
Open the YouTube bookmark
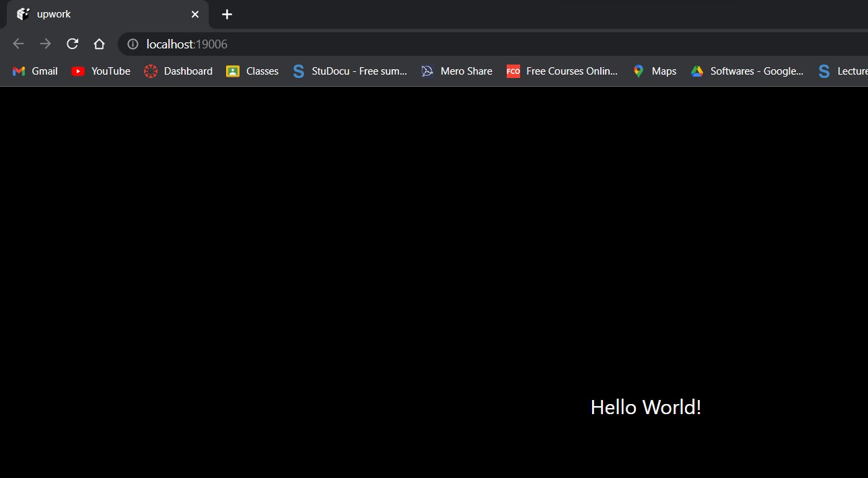tap(101, 71)
